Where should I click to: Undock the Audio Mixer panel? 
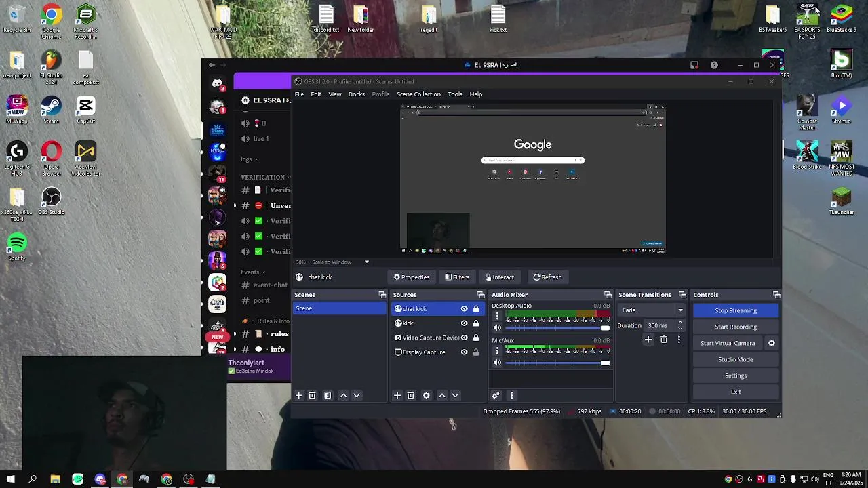(x=608, y=295)
